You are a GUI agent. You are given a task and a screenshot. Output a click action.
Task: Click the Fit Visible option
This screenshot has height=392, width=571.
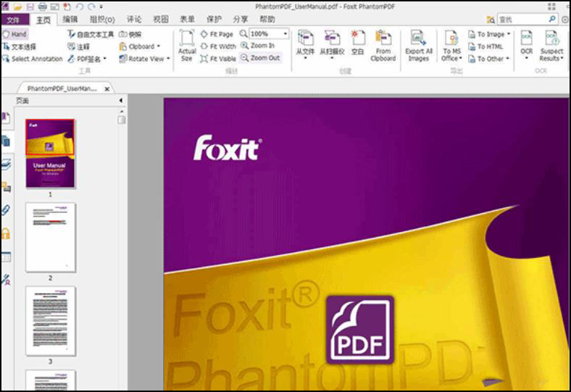click(218, 59)
